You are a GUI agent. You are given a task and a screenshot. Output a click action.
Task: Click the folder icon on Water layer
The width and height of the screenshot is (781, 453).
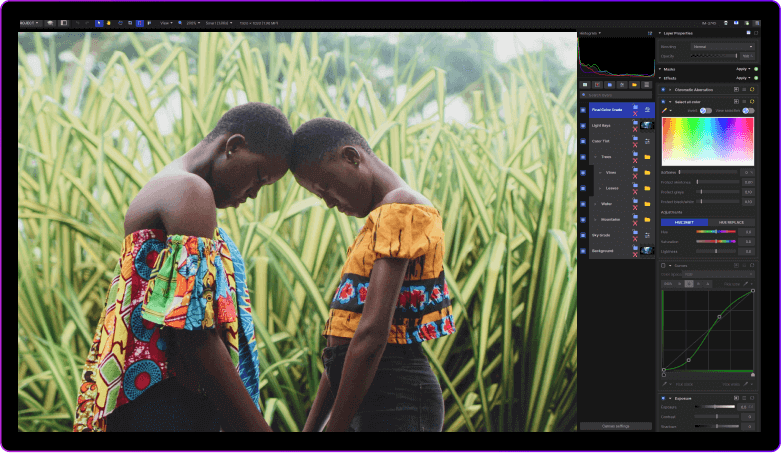(x=647, y=204)
